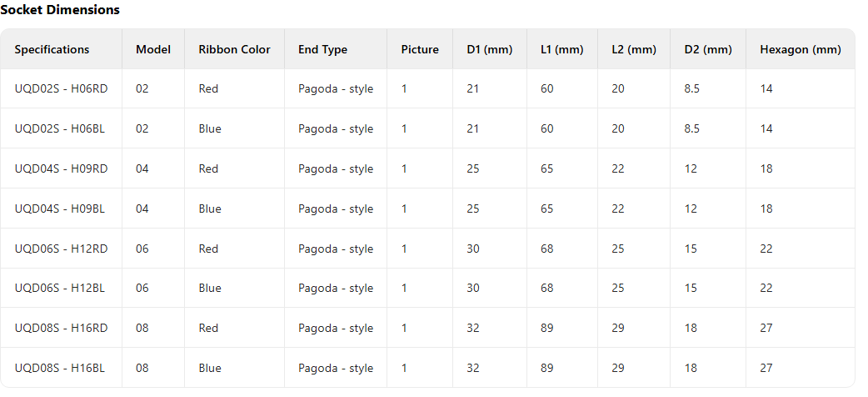868x397 pixels.
Task: Click the D2 value 8.5 in first row
Action: [x=692, y=88]
